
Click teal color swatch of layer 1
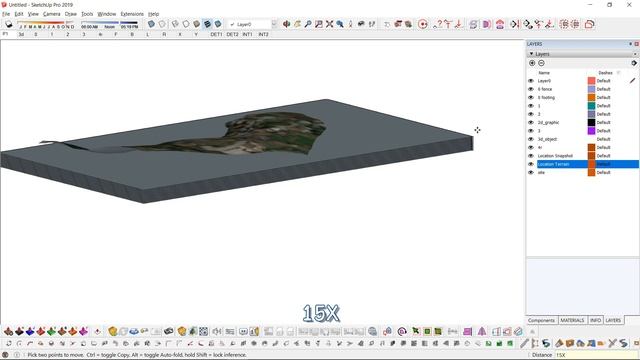click(591, 106)
